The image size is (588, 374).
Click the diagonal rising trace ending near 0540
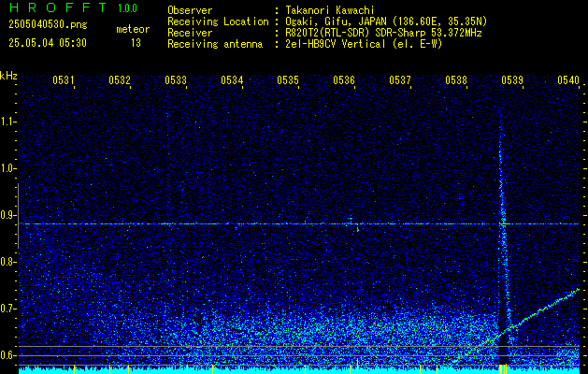516,325
